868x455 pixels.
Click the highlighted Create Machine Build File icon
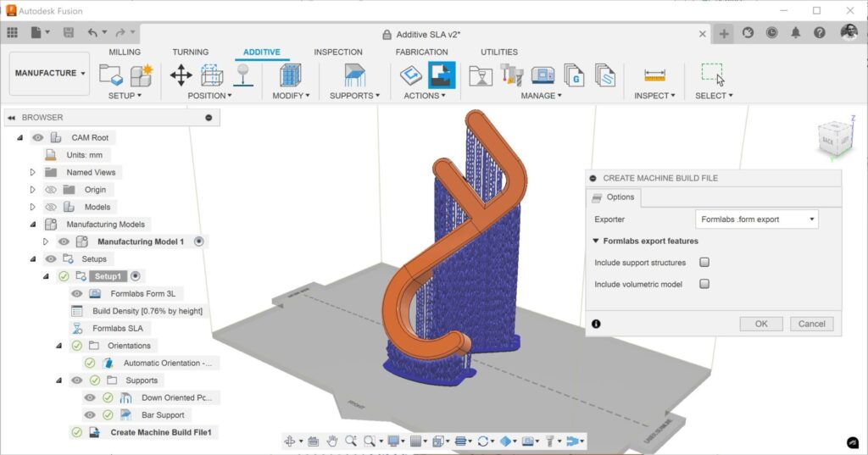click(x=442, y=75)
